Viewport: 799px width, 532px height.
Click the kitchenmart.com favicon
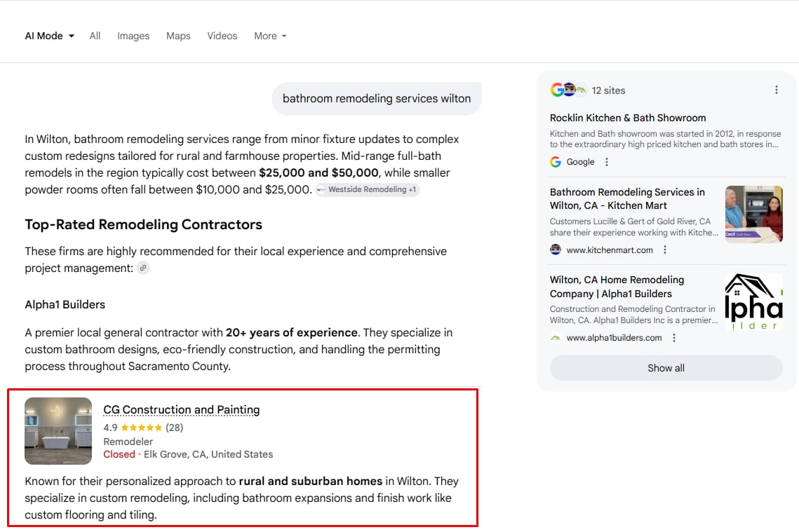tap(556, 250)
